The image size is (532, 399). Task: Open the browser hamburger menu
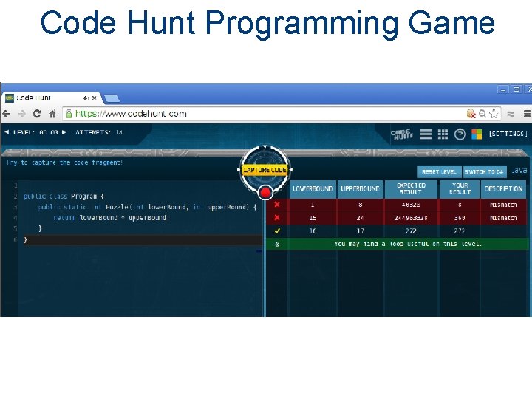pyautogui.click(x=527, y=114)
